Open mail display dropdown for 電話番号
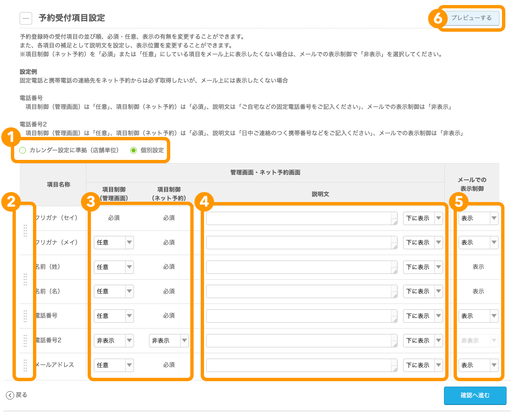This screenshot has width=522, height=420. coord(478,316)
